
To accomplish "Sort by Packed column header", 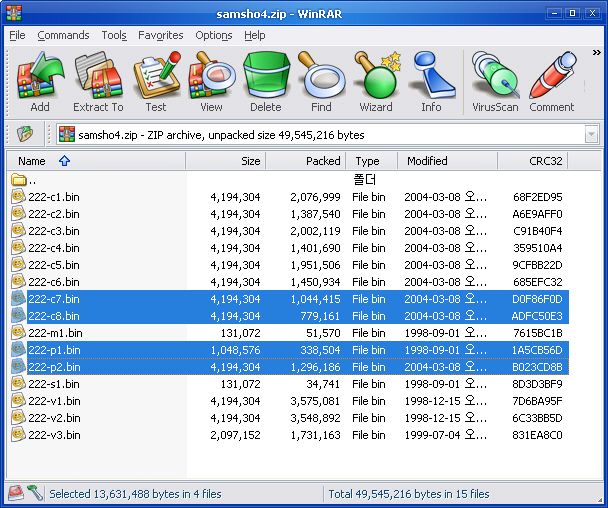I will [306, 161].
